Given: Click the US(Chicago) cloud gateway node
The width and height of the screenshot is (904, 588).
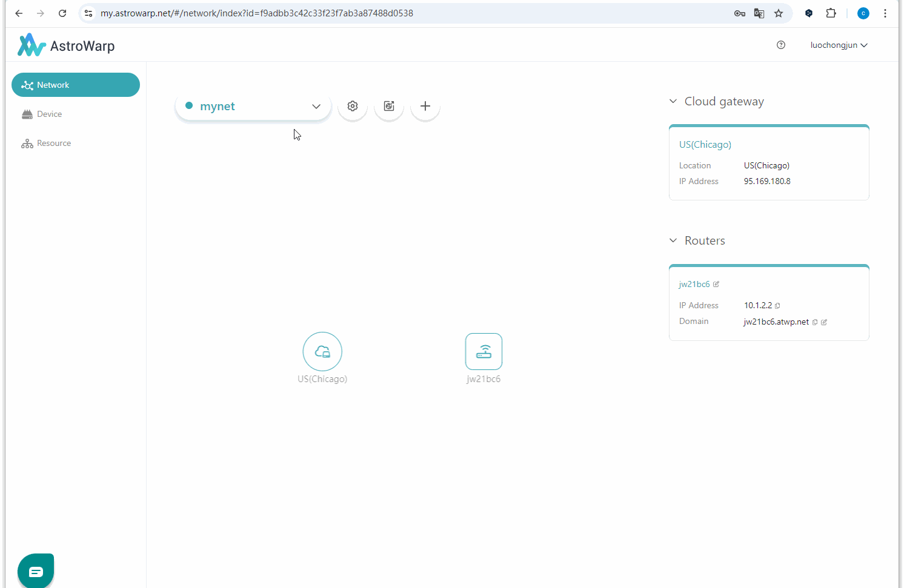Looking at the screenshot, I should point(322,351).
